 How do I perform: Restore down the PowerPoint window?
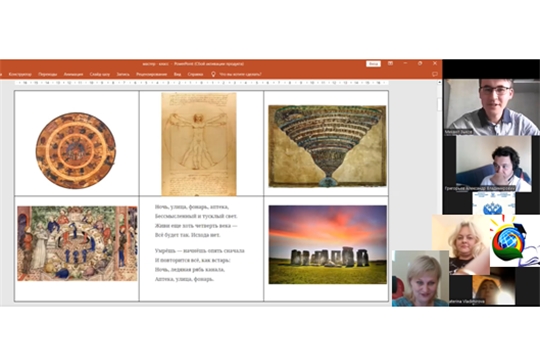[x=420, y=63]
